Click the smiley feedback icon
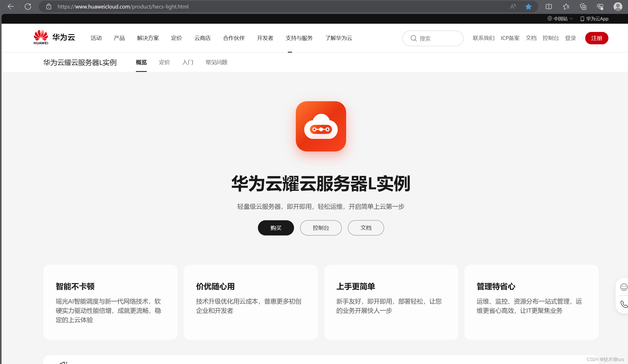The width and height of the screenshot is (628, 364). 624,287
